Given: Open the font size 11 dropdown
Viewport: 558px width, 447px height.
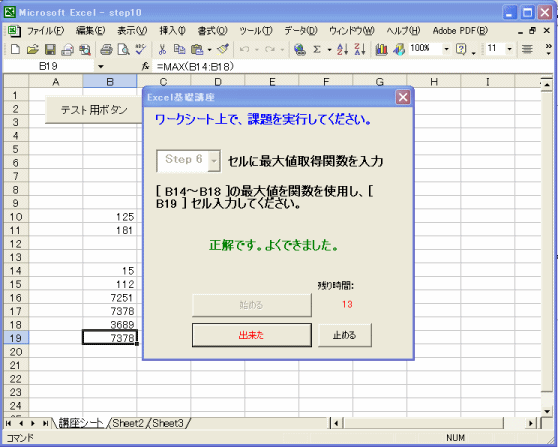Looking at the screenshot, I should pyautogui.click(x=510, y=49).
